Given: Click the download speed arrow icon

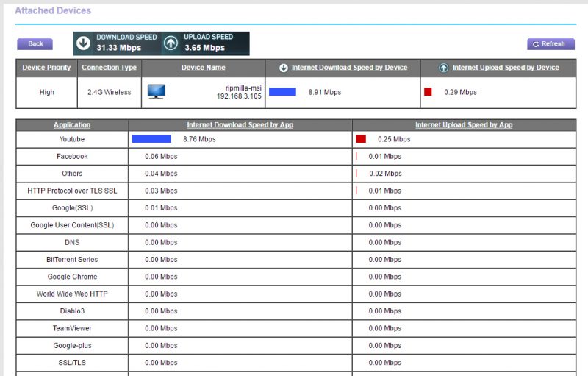Looking at the screenshot, I should click(x=83, y=43).
